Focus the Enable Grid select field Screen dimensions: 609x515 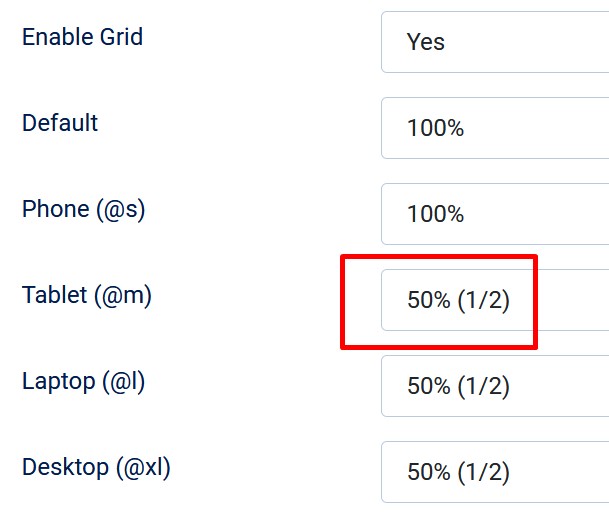[x=540, y=42]
